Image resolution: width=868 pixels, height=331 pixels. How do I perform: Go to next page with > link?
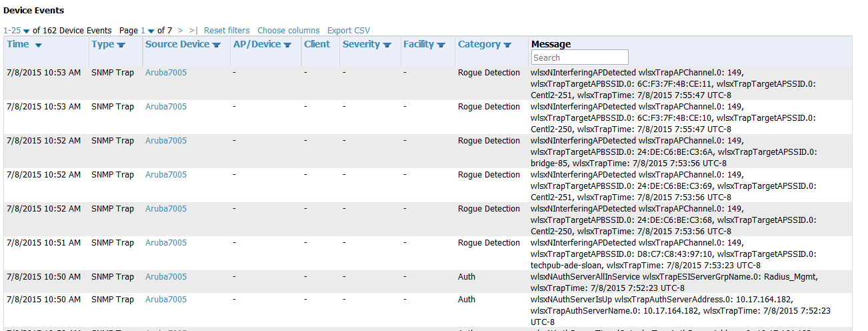[x=181, y=31]
